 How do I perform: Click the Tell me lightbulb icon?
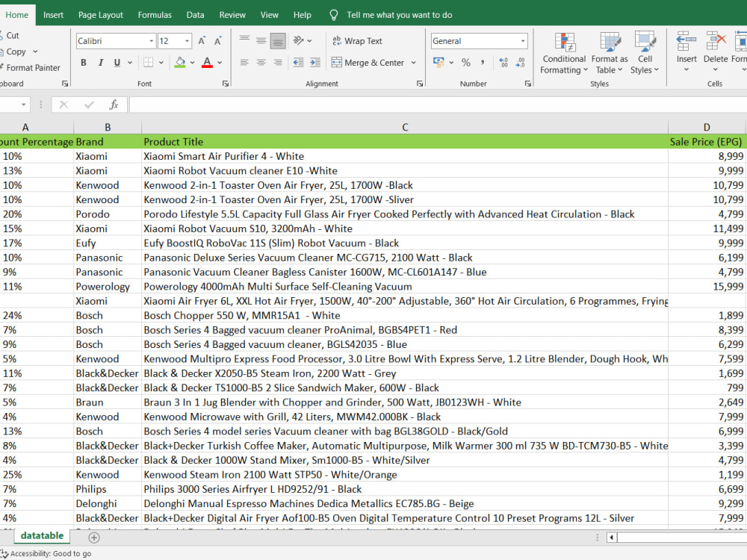(334, 15)
